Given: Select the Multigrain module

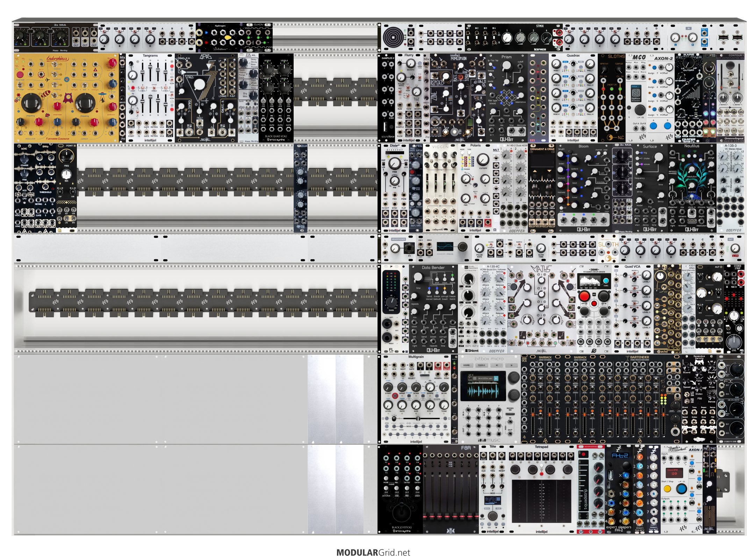Looking at the screenshot, I should (x=416, y=399).
